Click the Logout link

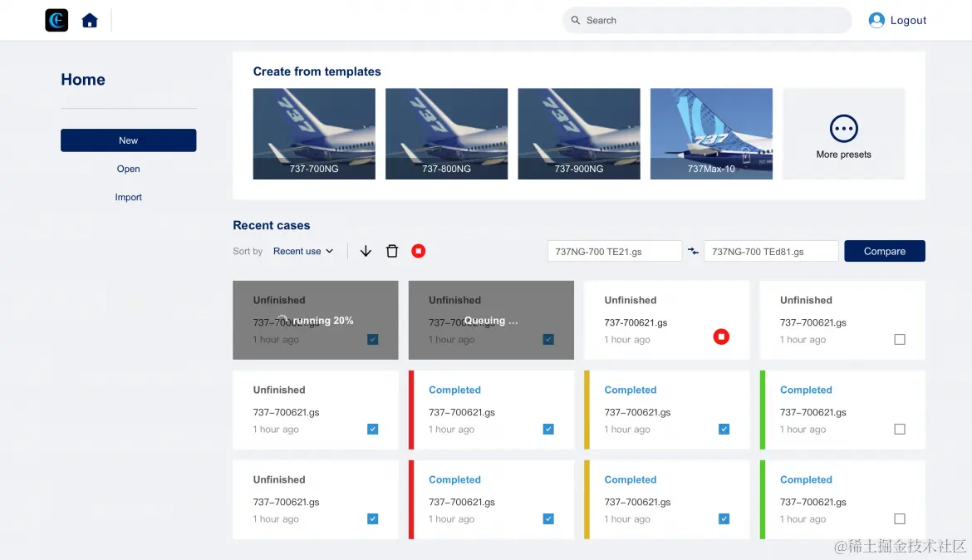point(908,21)
